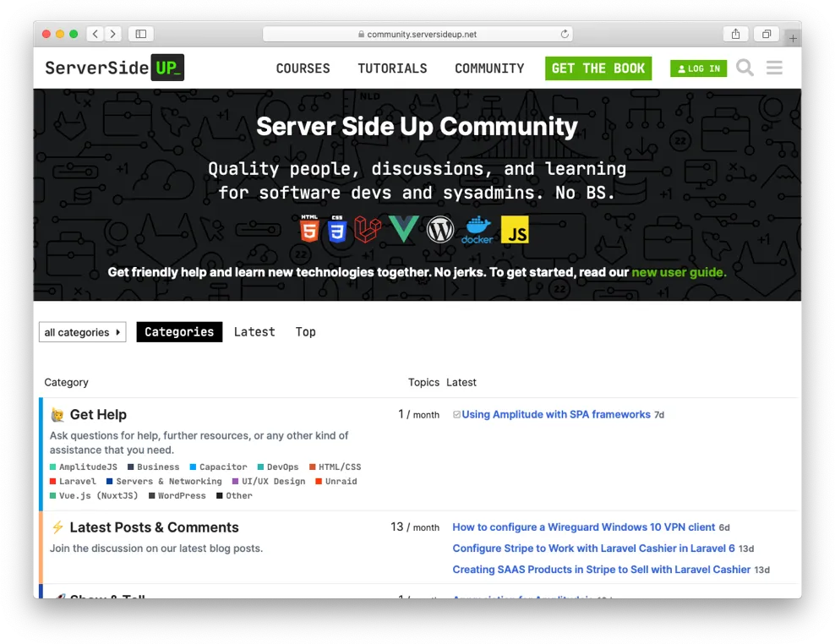
Task: Open the TUTORIALS menu item
Action: point(392,68)
